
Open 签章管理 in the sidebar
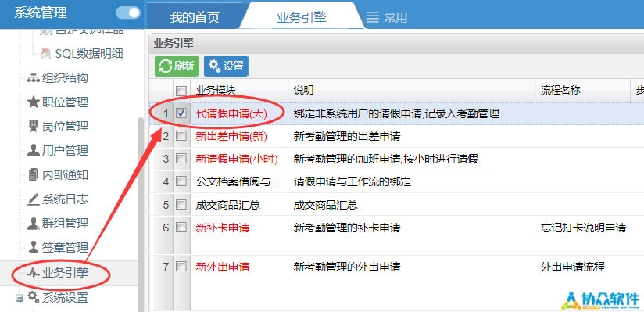65,248
